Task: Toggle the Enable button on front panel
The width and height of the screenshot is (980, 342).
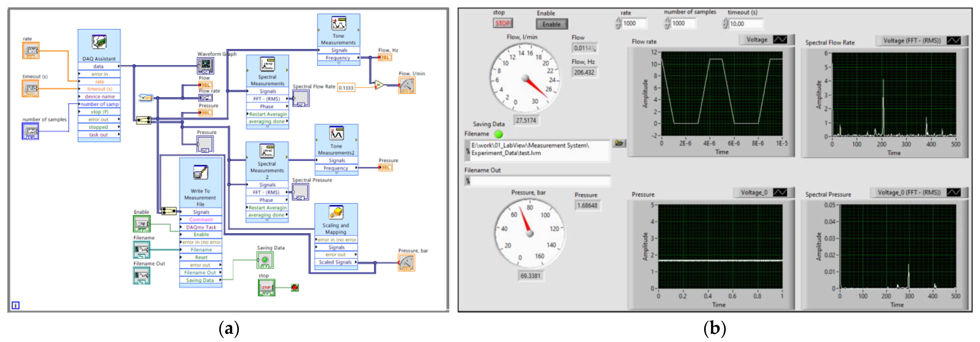Action: (x=552, y=24)
